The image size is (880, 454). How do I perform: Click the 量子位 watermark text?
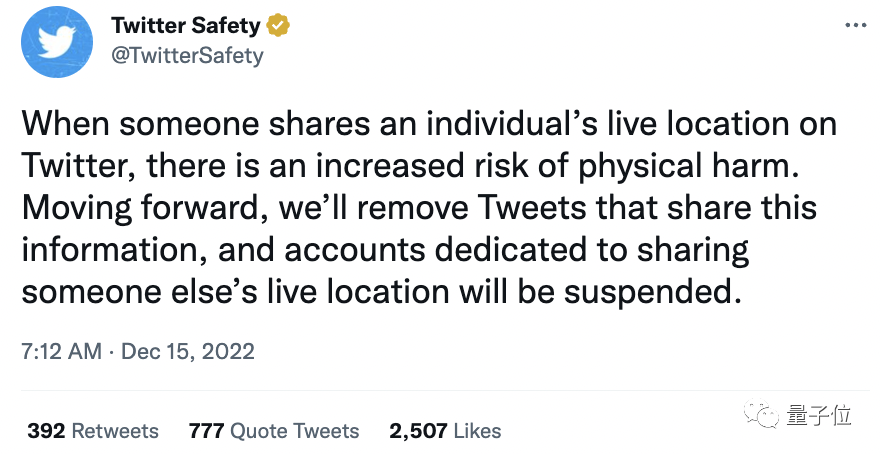818,415
